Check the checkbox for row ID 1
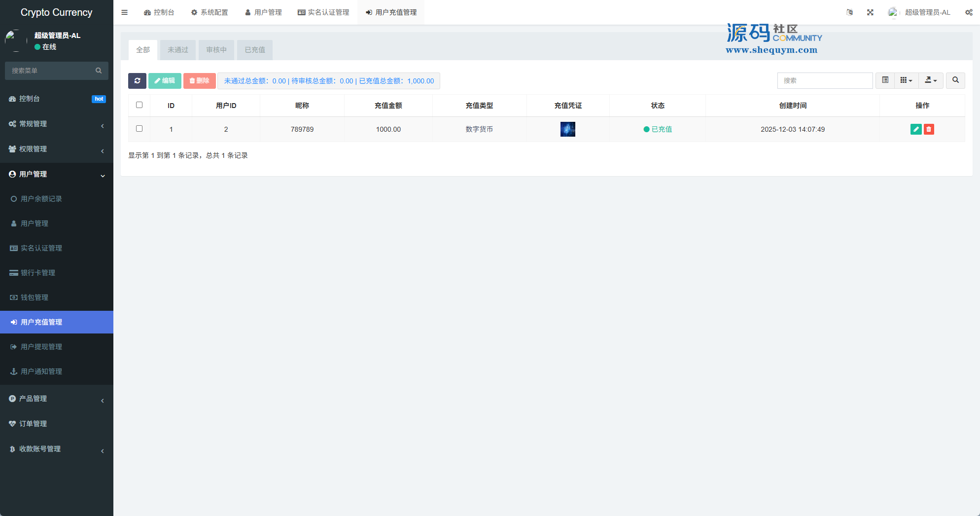Viewport: 980px width, 516px height. [140, 129]
